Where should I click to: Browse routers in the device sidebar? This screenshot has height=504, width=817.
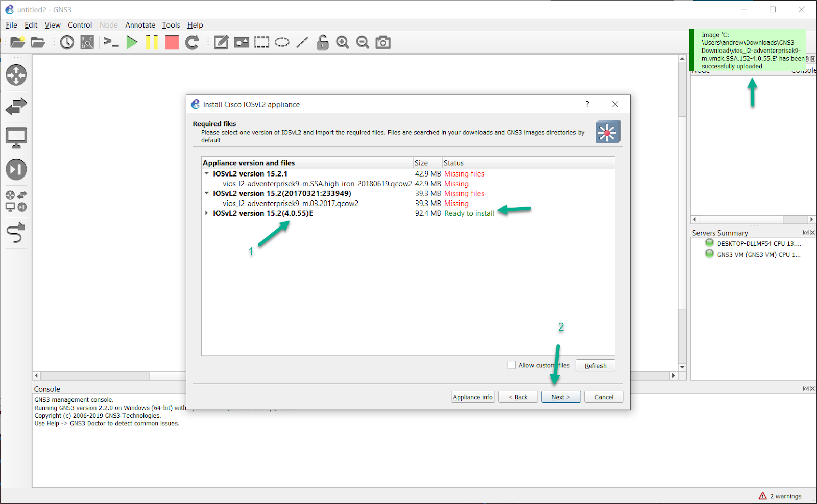[16, 75]
